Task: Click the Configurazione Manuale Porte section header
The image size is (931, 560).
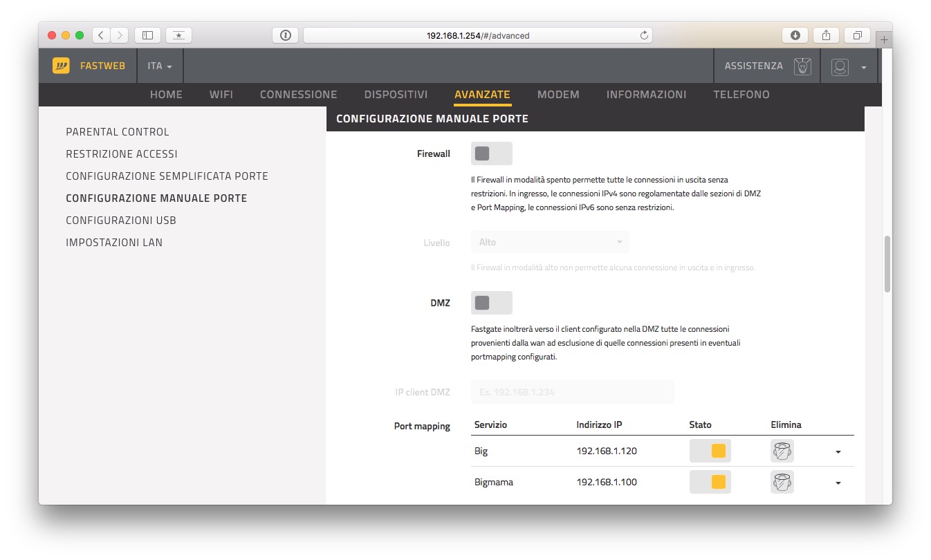Action: 596,119
